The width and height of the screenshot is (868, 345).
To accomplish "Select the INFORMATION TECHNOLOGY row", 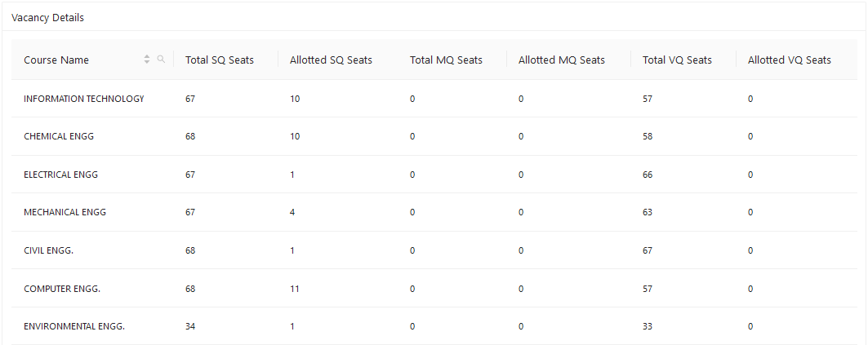I will (x=434, y=99).
